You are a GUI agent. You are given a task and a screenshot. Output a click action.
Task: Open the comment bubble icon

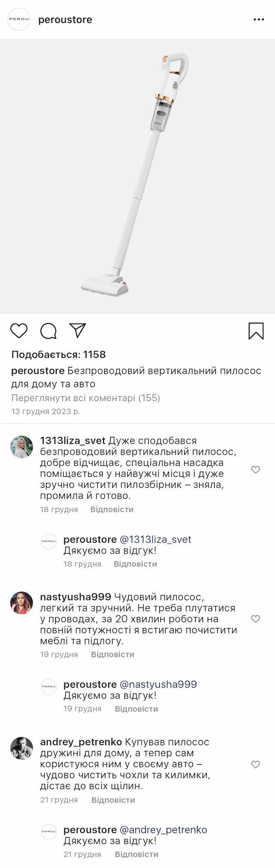pyautogui.click(x=49, y=331)
